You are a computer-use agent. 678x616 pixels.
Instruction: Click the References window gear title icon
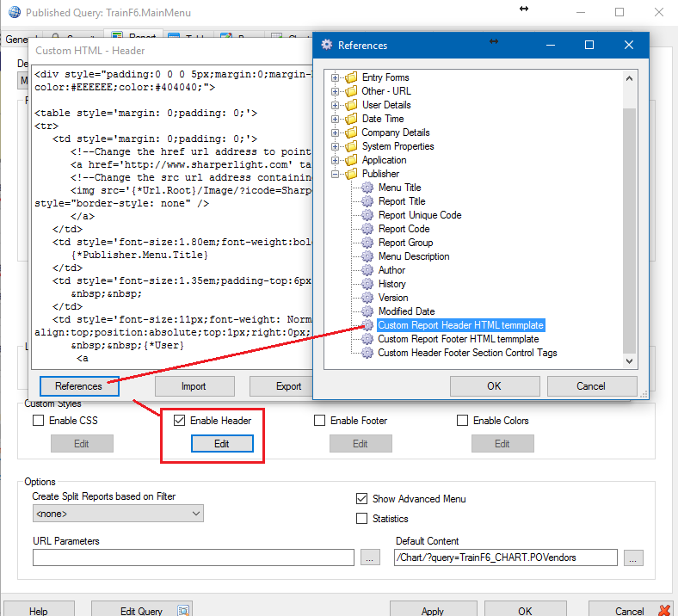coord(327,45)
